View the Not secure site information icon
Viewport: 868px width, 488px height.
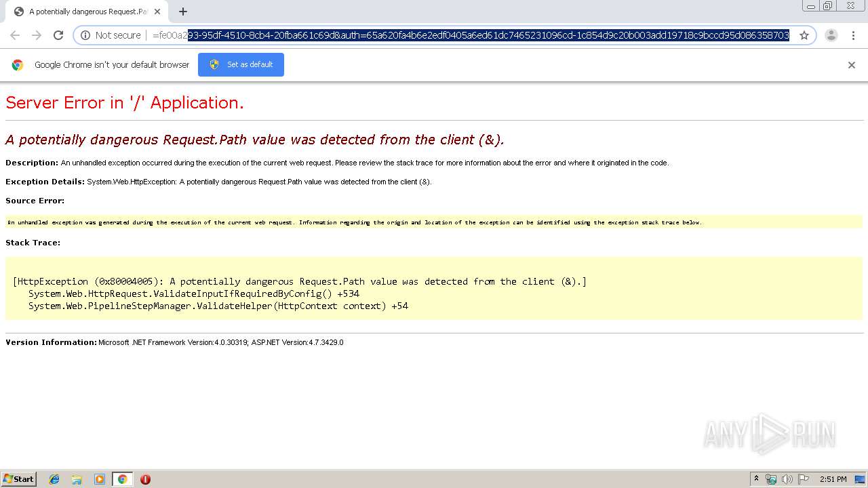point(85,35)
